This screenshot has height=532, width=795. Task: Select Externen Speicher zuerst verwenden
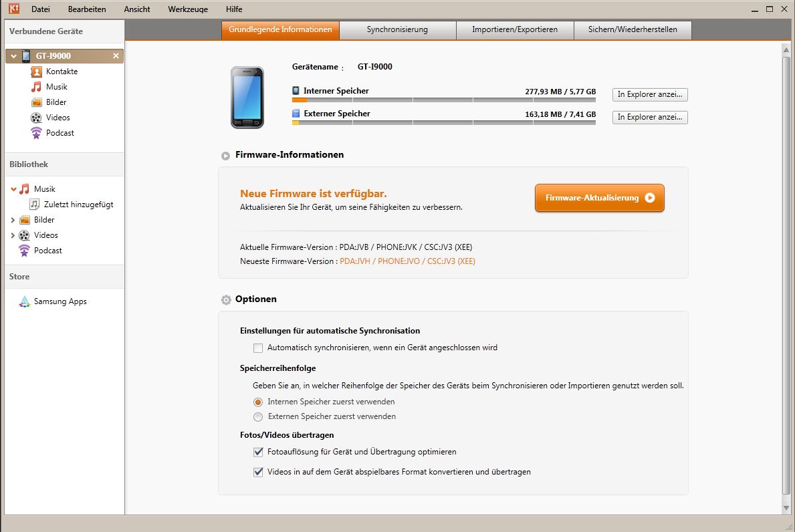(x=258, y=417)
